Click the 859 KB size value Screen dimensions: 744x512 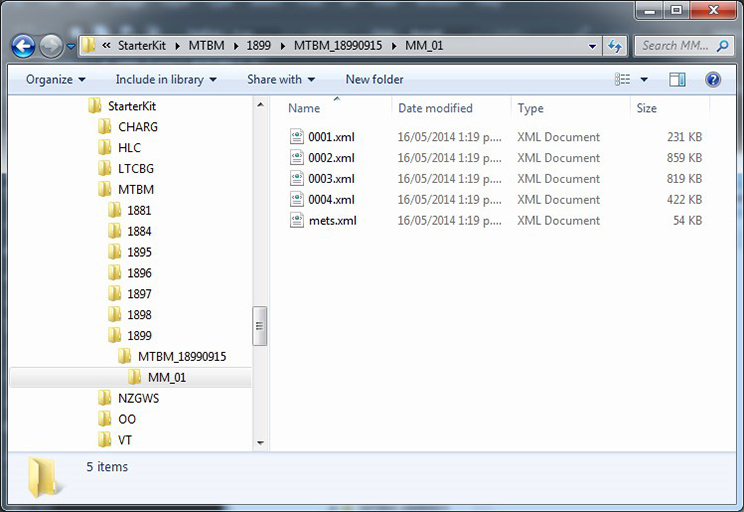(684, 158)
